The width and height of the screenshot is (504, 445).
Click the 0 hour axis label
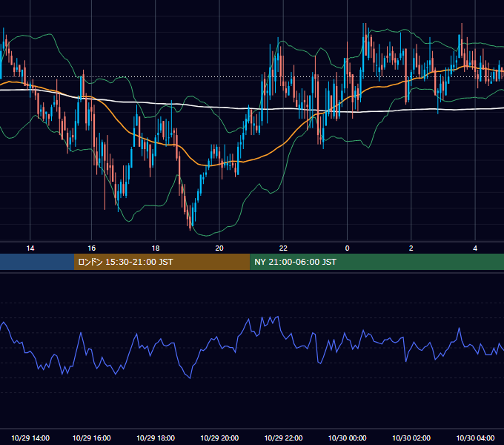(347, 248)
